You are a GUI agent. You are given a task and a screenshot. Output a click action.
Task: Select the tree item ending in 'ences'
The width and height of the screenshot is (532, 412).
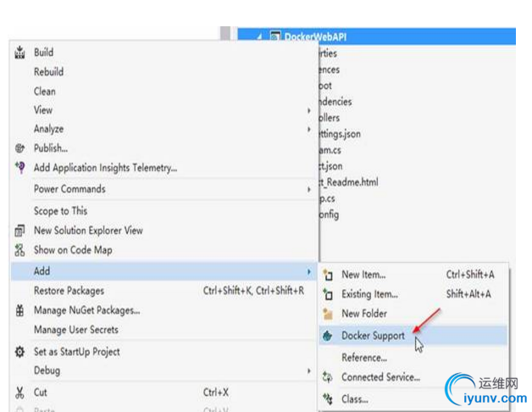(x=329, y=70)
